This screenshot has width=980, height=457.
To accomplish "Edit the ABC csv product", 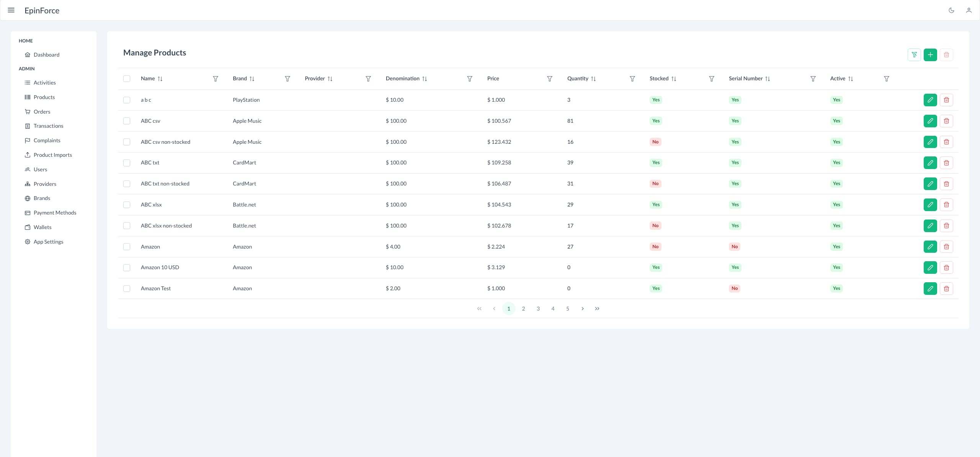I will (930, 121).
